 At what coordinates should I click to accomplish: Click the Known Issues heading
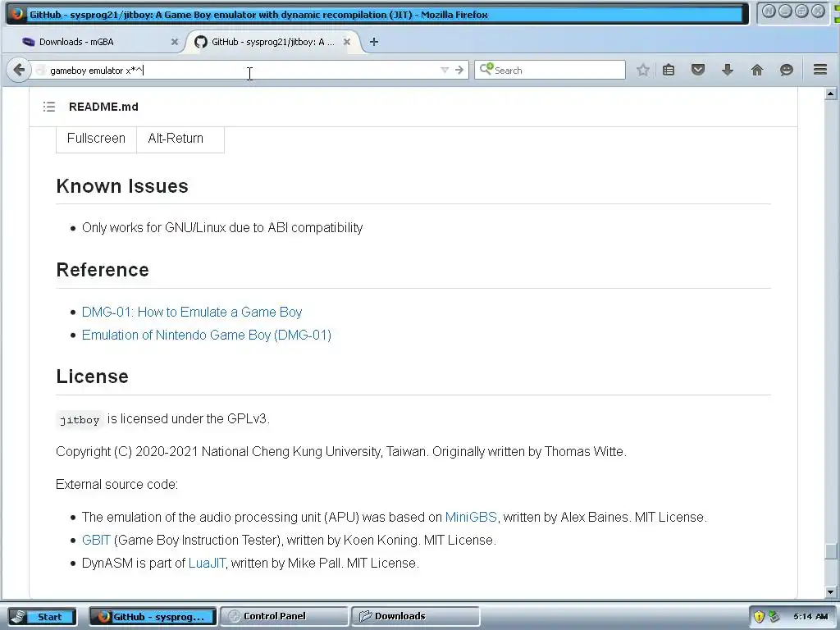pyautogui.click(x=122, y=186)
